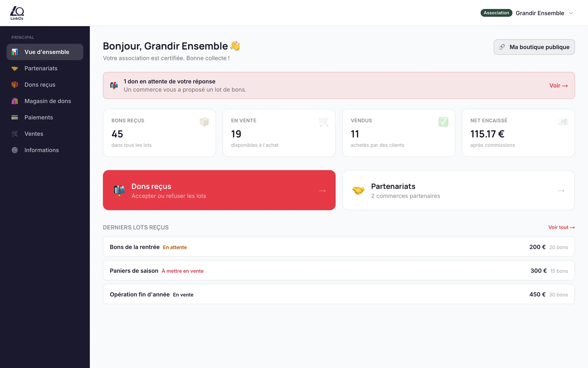The image size is (588, 368).
Task: Click the arrow on the red Dons reçus card
Action: pyautogui.click(x=322, y=191)
